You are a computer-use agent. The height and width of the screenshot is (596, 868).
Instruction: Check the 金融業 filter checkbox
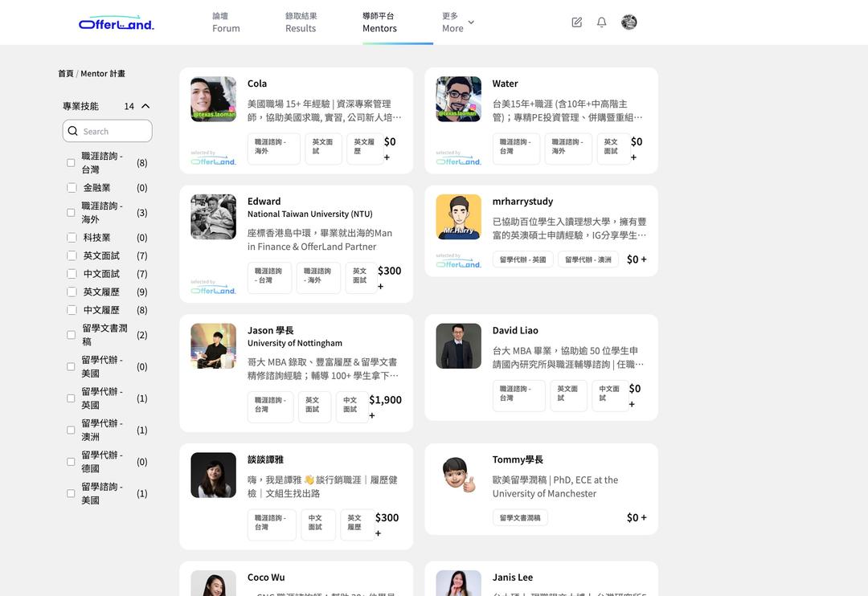(x=72, y=188)
